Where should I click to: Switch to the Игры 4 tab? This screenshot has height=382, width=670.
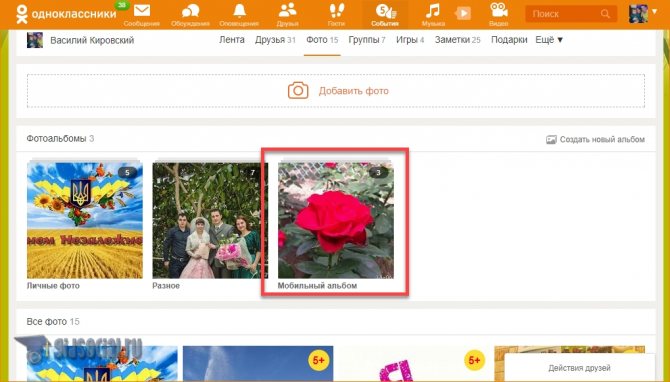tap(410, 40)
